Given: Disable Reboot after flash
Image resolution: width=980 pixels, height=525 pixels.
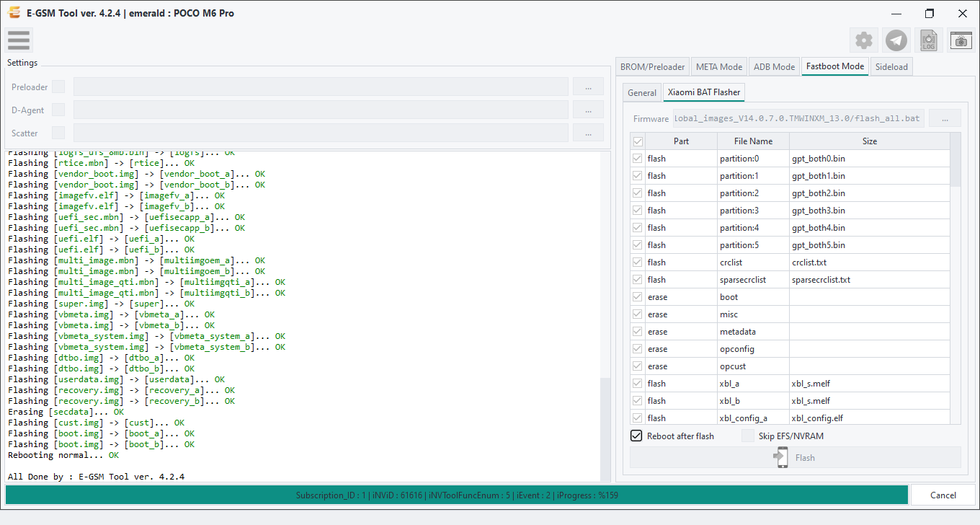Looking at the screenshot, I should [x=636, y=436].
